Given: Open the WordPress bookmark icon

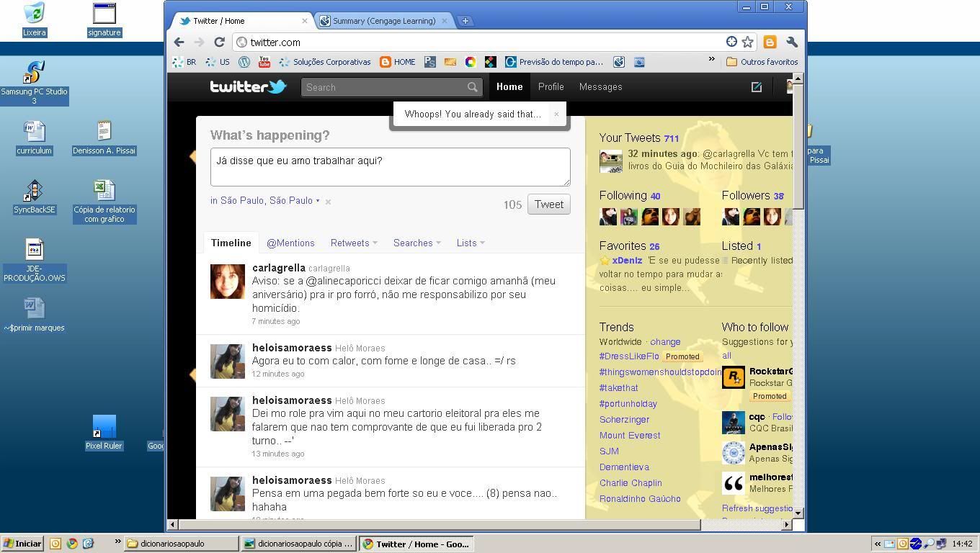Looking at the screenshot, I should 244,62.
